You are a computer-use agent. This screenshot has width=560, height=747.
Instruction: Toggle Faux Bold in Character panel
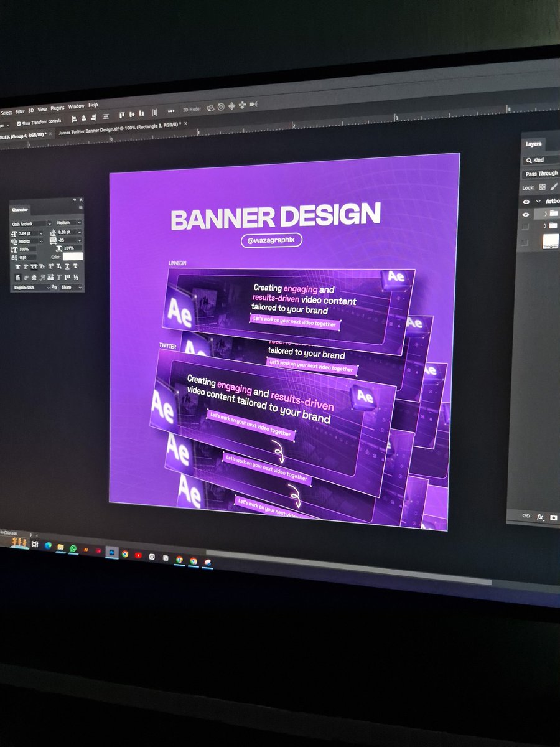(17, 266)
